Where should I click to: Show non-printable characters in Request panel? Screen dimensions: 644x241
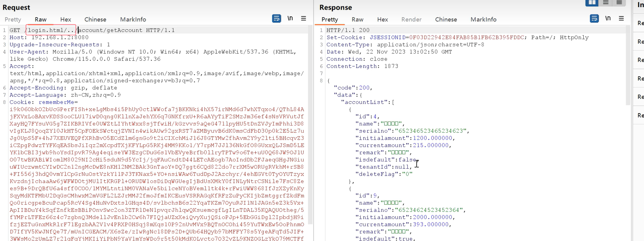[x=290, y=19]
